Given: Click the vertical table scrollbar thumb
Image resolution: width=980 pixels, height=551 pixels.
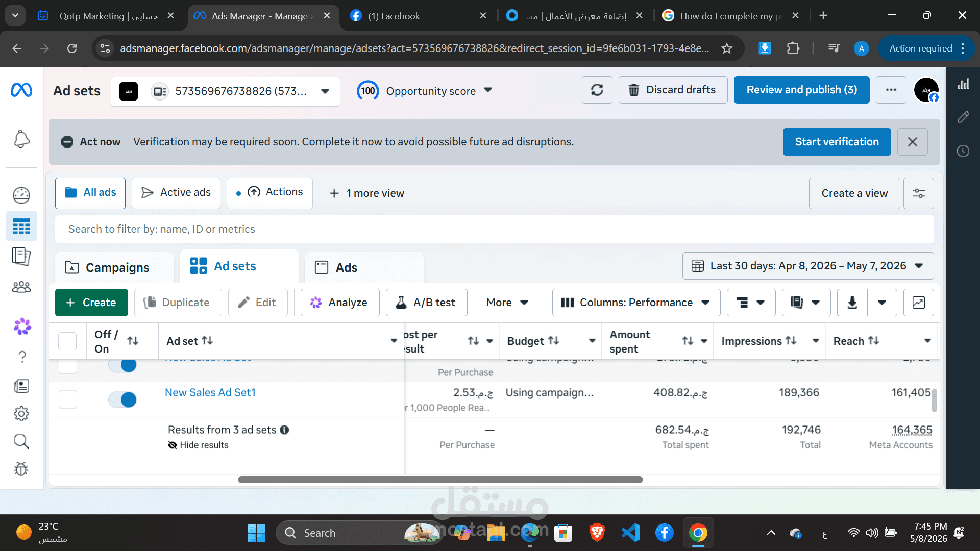Looking at the screenshot, I should [934, 400].
